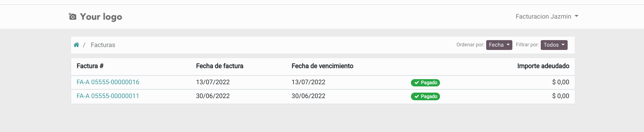Open the Facturacion Jazmin user menu
This screenshot has height=132, width=644.
(x=547, y=16)
